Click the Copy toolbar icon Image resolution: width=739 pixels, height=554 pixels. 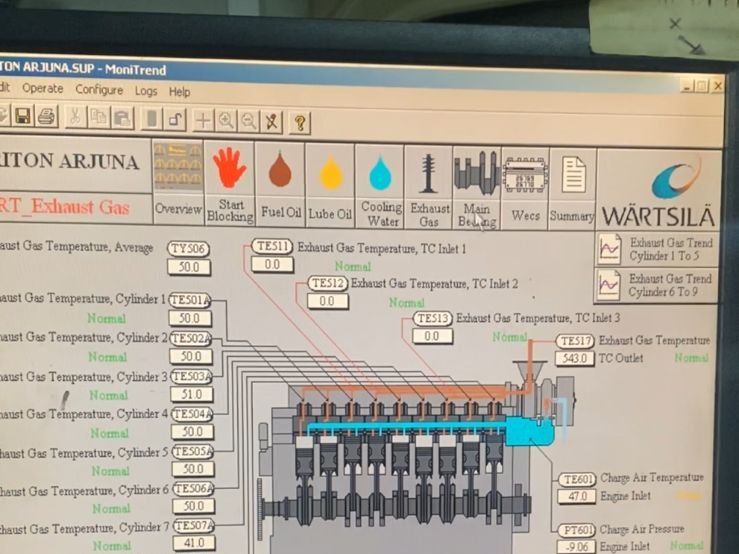[x=99, y=118]
